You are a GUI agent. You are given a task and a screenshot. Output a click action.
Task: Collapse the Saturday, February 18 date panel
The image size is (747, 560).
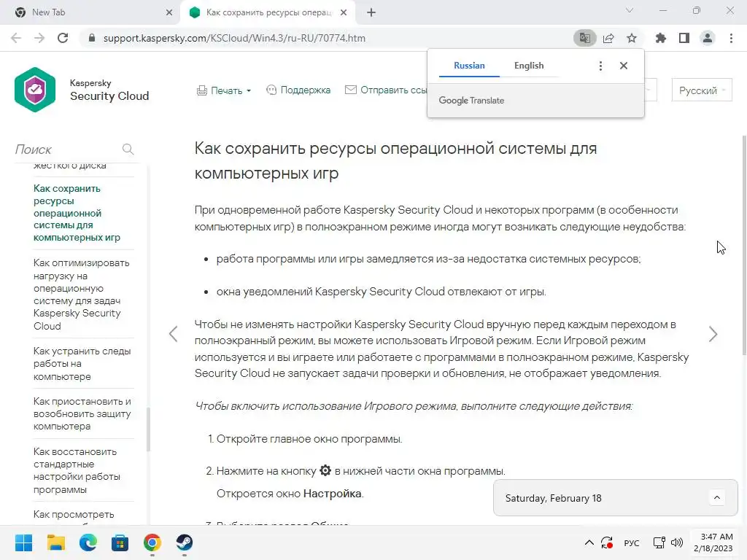(716, 497)
